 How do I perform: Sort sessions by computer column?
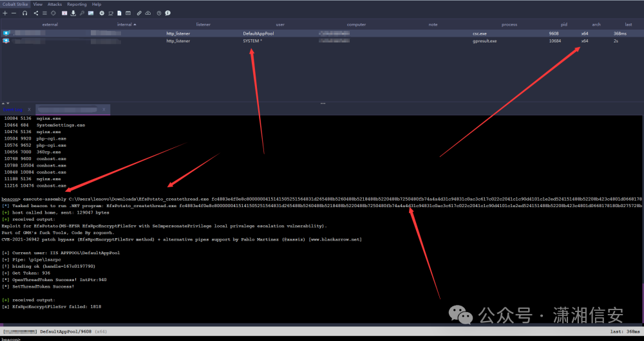coord(356,24)
